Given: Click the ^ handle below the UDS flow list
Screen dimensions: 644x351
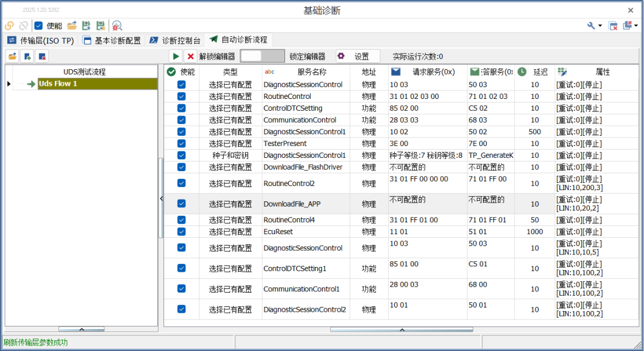Looking at the screenshot, I should click(81, 329).
